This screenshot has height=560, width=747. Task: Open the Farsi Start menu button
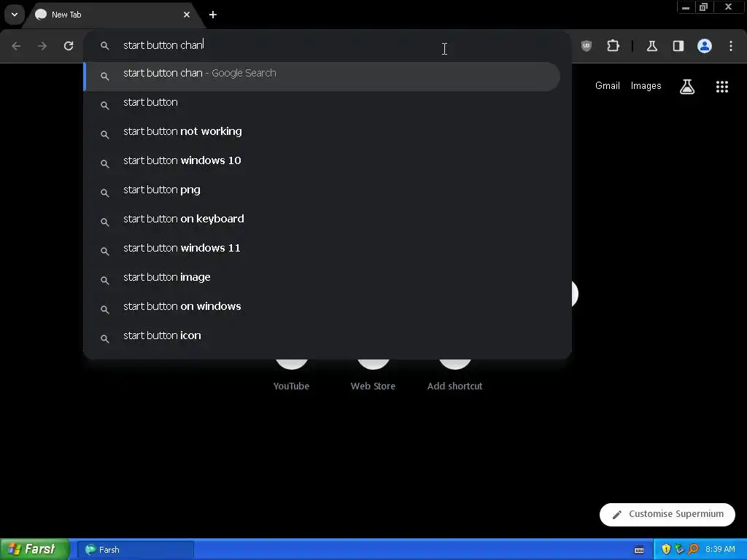(x=35, y=549)
